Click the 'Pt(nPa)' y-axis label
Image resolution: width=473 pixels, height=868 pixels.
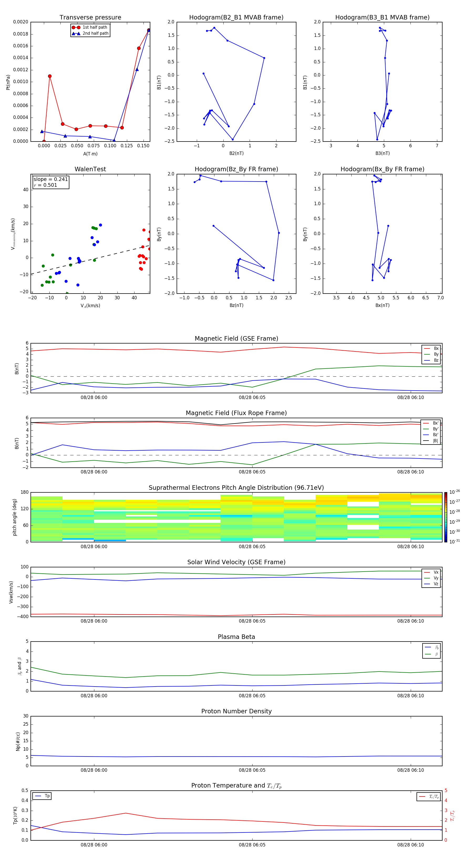pos(8,82)
